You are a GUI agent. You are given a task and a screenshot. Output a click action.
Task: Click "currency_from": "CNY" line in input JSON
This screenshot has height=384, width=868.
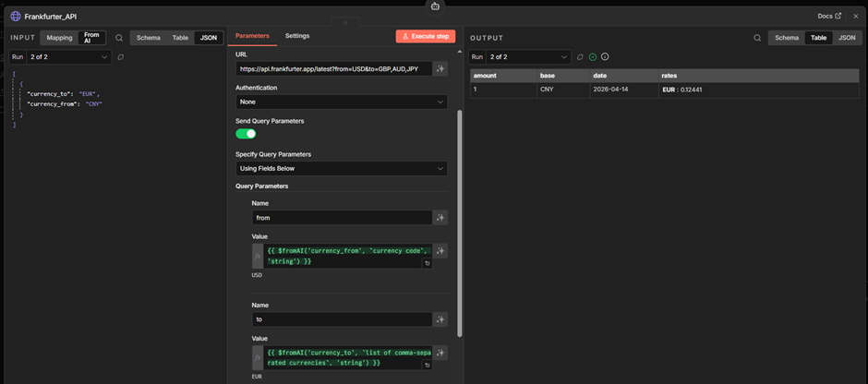(x=65, y=104)
